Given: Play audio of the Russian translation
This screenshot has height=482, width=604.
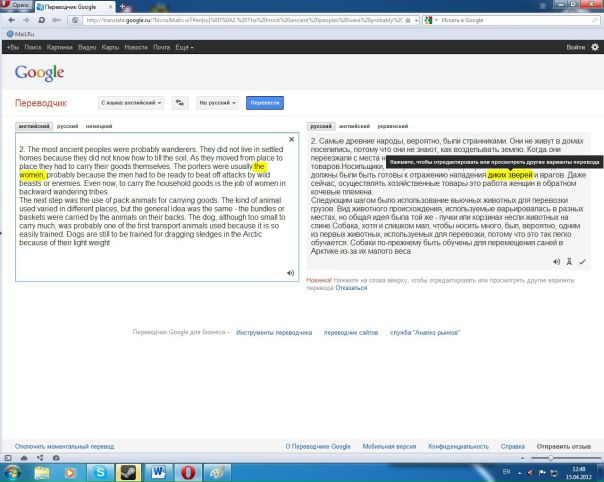Looking at the screenshot, I should tap(555, 261).
